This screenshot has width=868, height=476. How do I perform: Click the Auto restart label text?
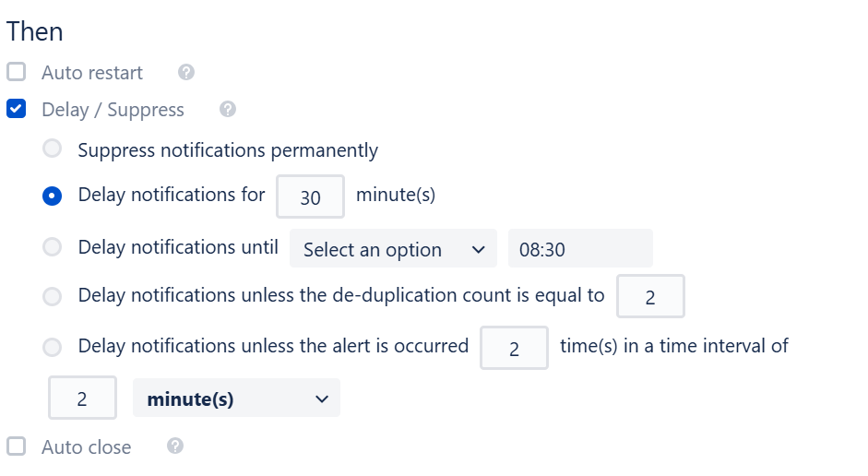[92, 72]
